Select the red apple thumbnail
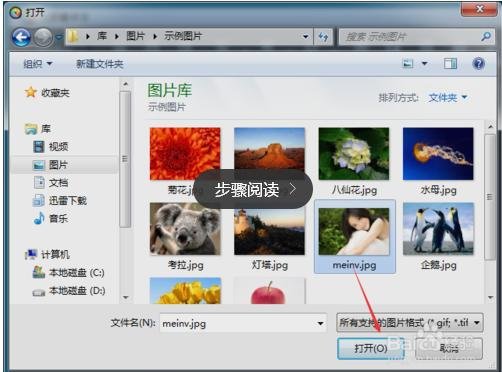Image resolution: width=502 pixels, height=372 pixels. [x=269, y=291]
